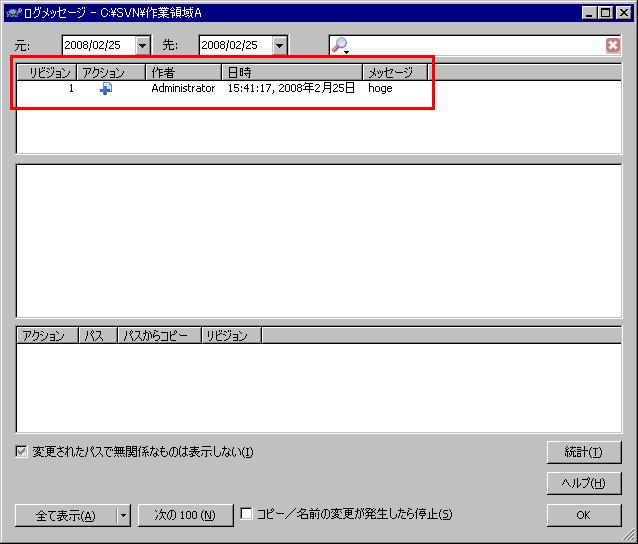Select revision number 1 cell

[x=71, y=88]
